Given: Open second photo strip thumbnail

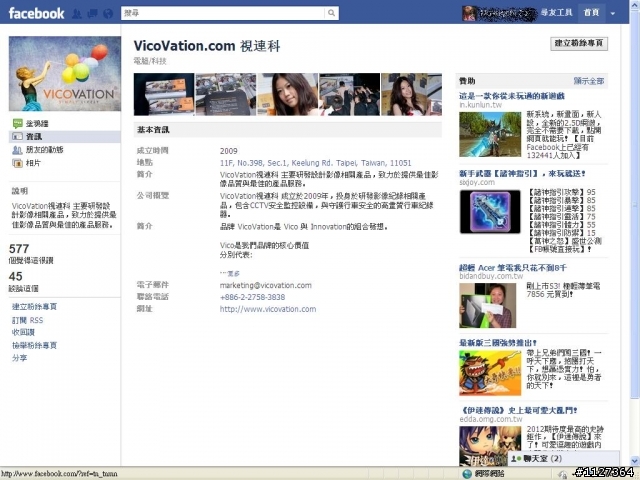Looking at the screenshot, I should click(226, 94).
